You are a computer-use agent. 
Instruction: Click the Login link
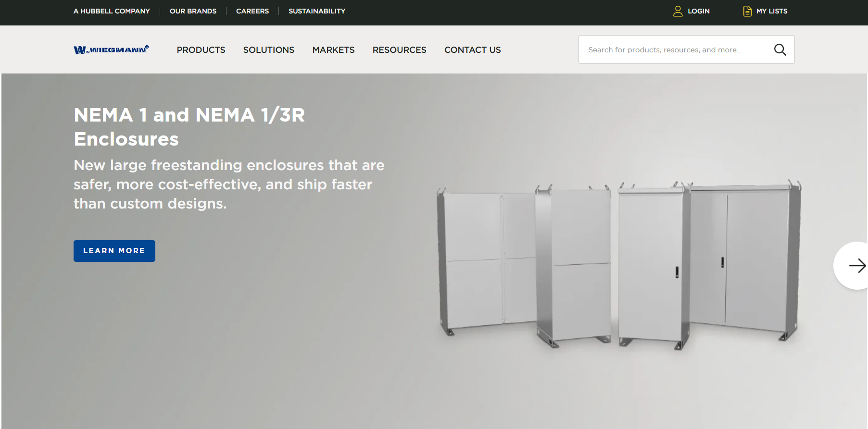[x=699, y=11]
